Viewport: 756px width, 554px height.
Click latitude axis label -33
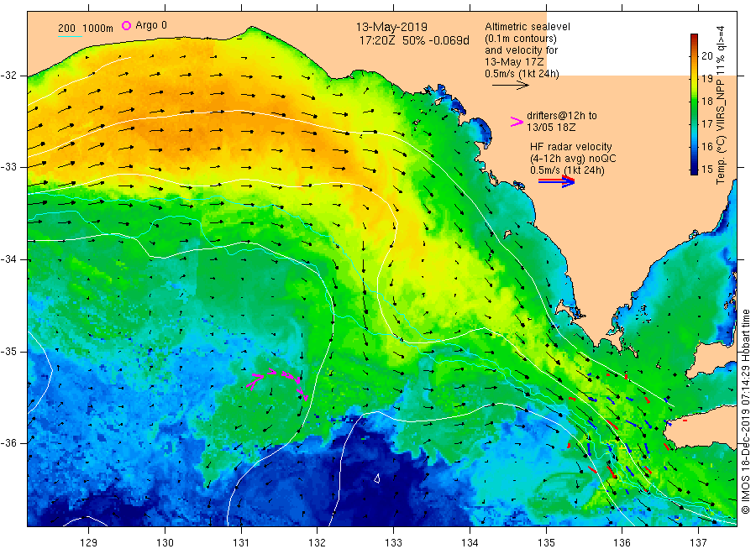pos(8,167)
